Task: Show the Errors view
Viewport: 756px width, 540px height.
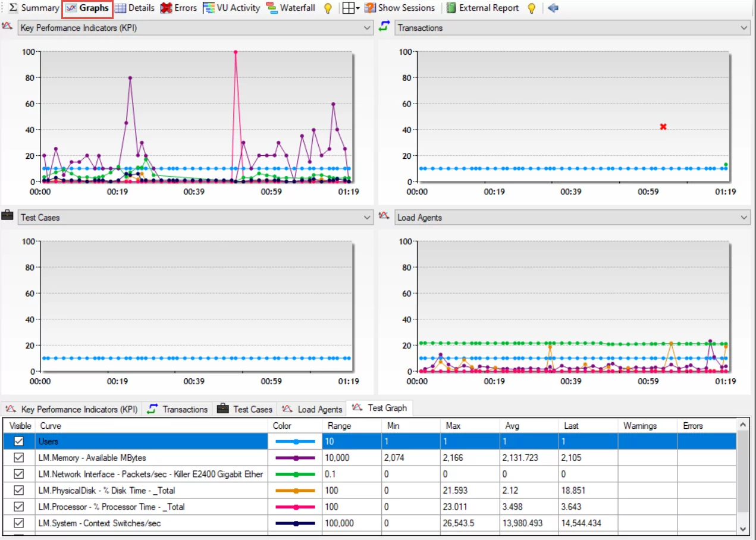Action: coord(178,8)
